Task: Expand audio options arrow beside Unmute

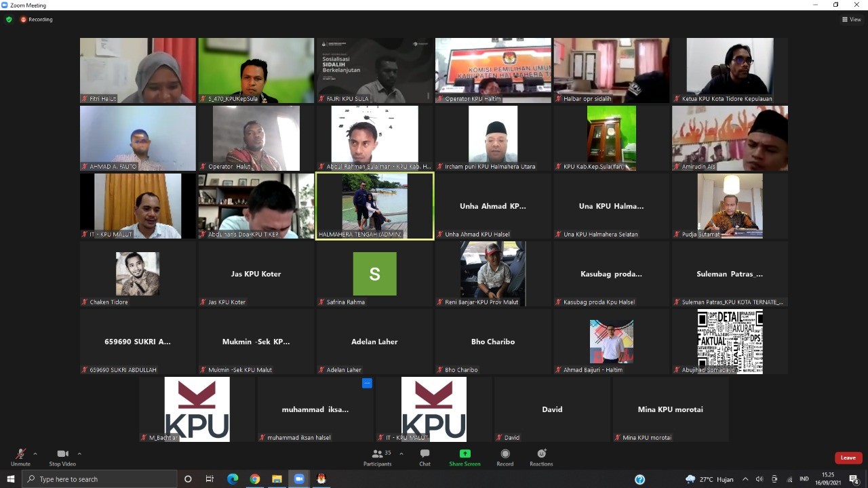Action: pyautogui.click(x=35, y=453)
